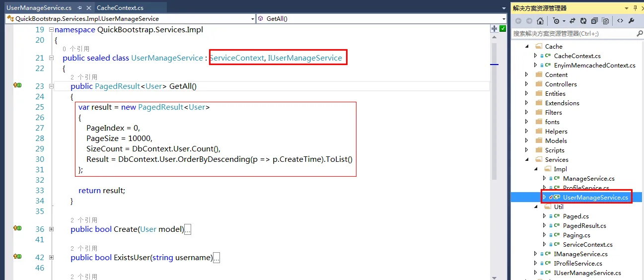
Task: Switch to the CacheContext.cs tab
Action: click(120, 7)
